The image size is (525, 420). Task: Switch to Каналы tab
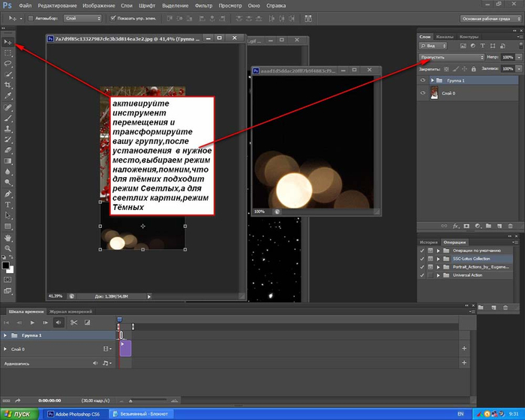coord(445,37)
